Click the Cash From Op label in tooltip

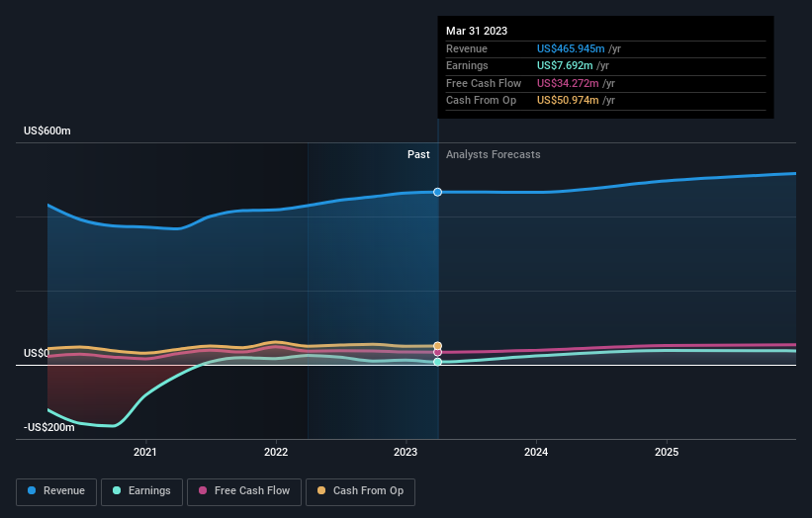coord(481,101)
